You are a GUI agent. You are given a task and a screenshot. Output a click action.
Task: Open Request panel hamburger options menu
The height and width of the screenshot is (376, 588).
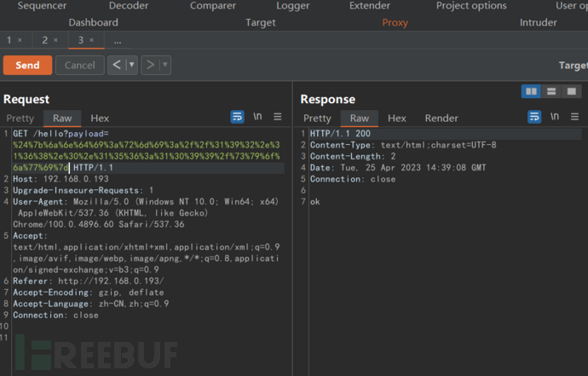click(x=278, y=117)
